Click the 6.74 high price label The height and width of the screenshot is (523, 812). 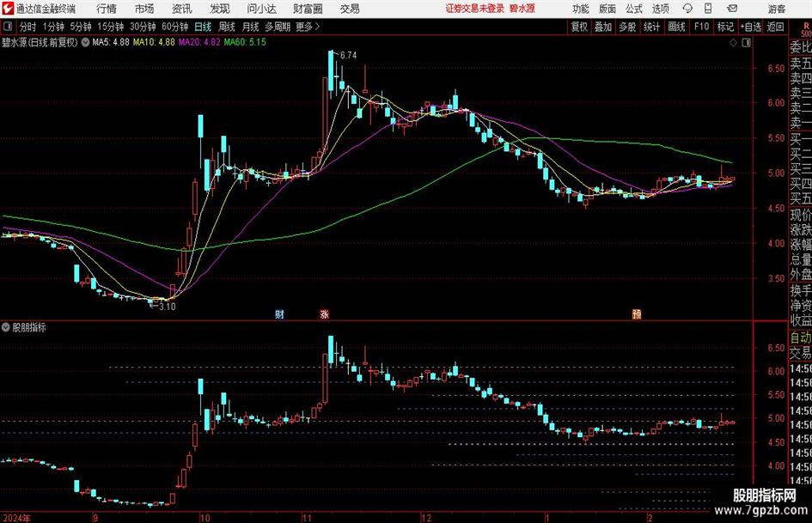point(349,55)
